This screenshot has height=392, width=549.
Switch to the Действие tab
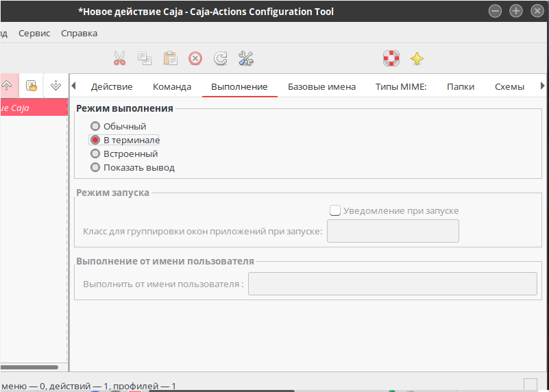click(x=112, y=86)
